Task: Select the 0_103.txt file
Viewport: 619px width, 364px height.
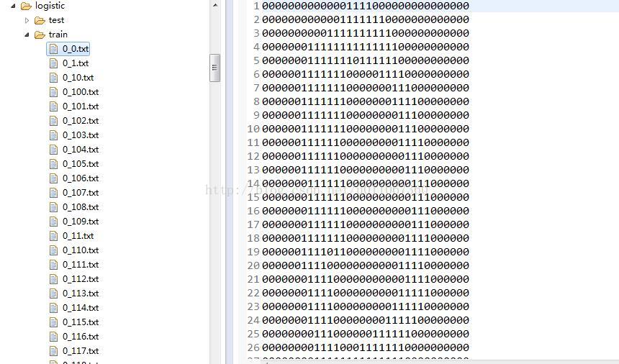Action: click(x=81, y=135)
